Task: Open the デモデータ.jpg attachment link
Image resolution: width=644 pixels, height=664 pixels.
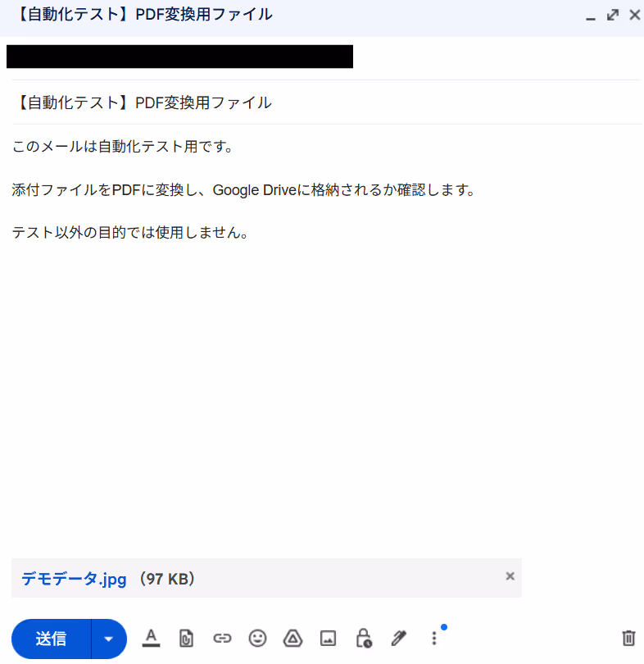Action: pyautogui.click(x=74, y=579)
